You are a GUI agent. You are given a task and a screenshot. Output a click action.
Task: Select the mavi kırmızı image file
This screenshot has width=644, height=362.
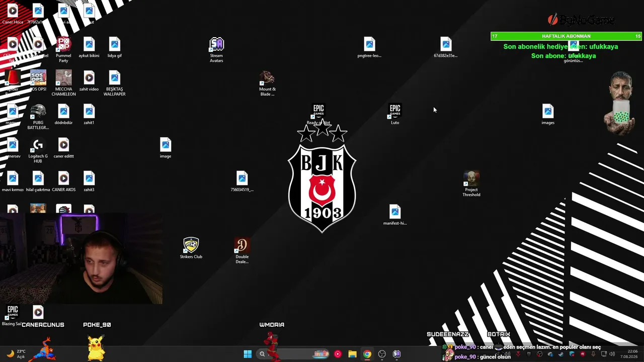[13, 182]
